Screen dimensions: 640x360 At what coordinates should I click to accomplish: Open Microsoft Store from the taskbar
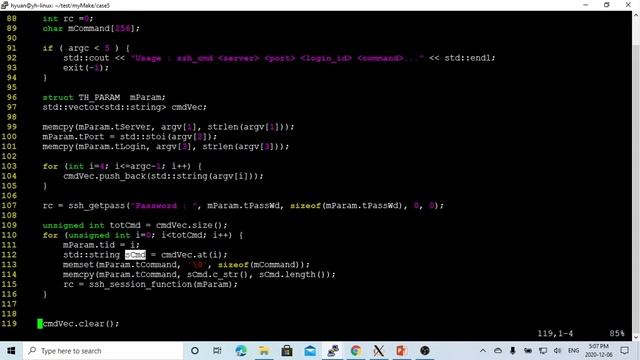pyautogui.click(x=287, y=351)
